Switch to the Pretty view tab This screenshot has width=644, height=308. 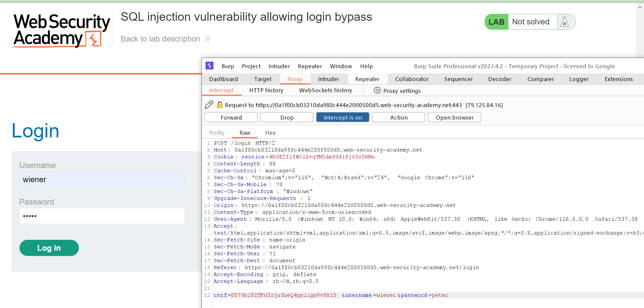(217, 133)
